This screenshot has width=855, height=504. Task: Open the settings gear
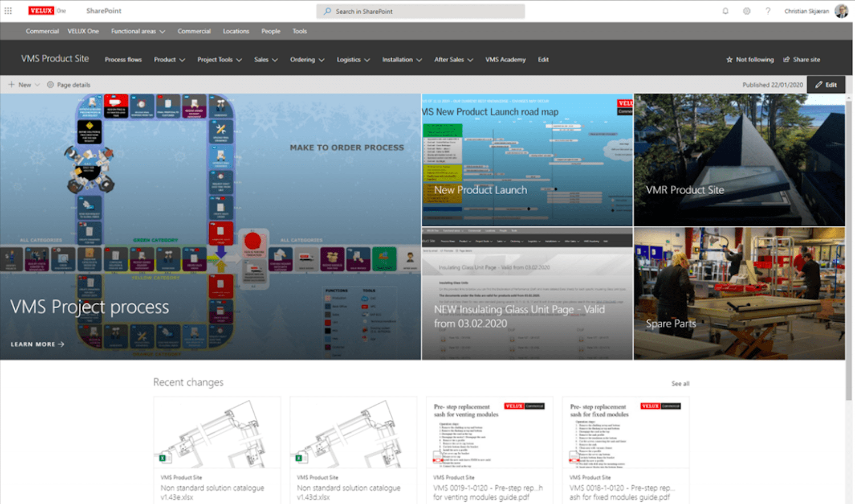coord(747,11)
